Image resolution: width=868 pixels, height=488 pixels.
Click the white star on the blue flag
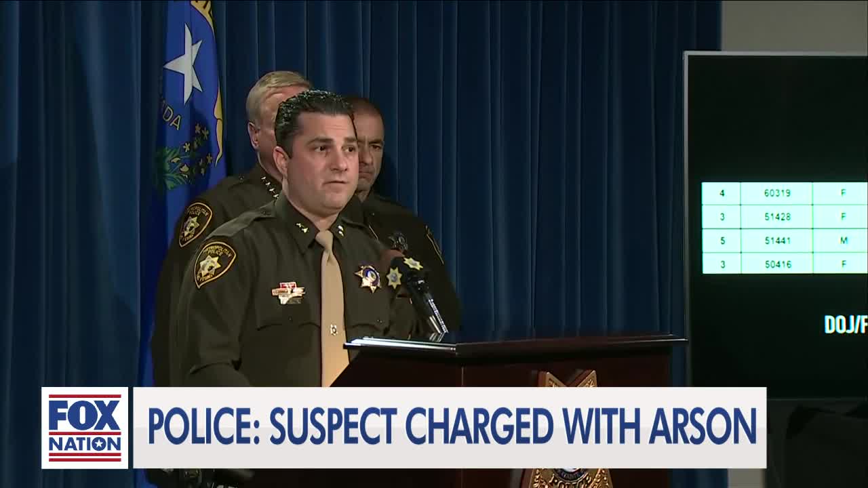pos(184,64)
